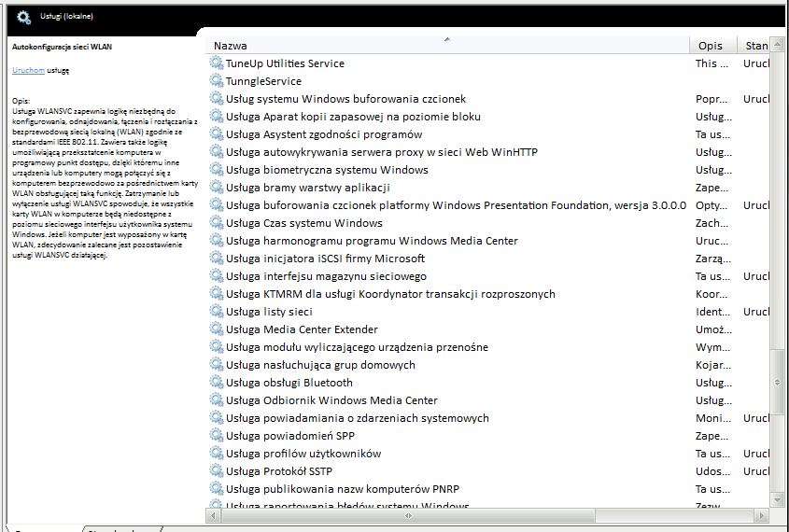The image size is (789, 532).
Task: Select gear icon for Usługa listy sieci
Action: [x=217, y=311]
